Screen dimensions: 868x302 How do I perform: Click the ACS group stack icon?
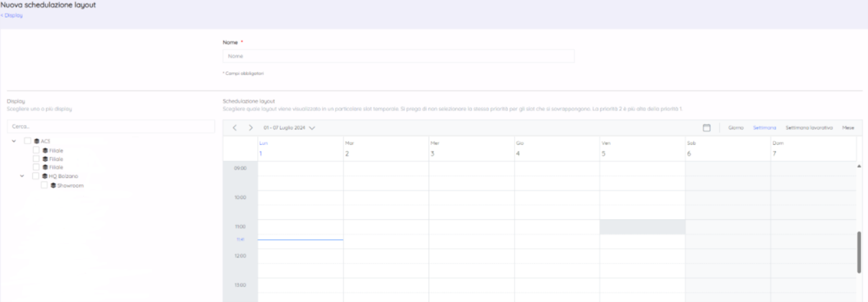click(37, 141)
